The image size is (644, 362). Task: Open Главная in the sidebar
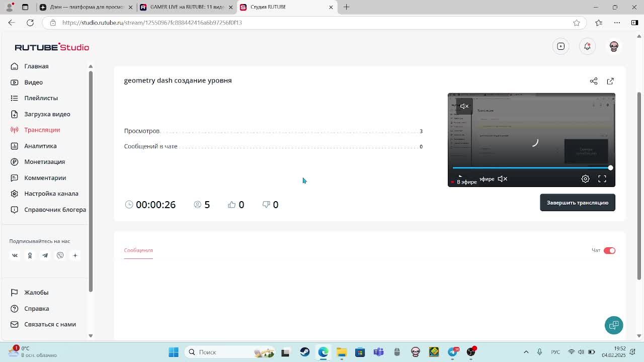tap(36, 66)
